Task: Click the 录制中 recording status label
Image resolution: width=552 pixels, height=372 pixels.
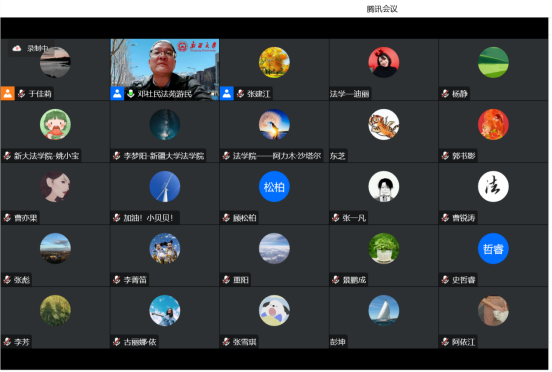Action: 37,49
